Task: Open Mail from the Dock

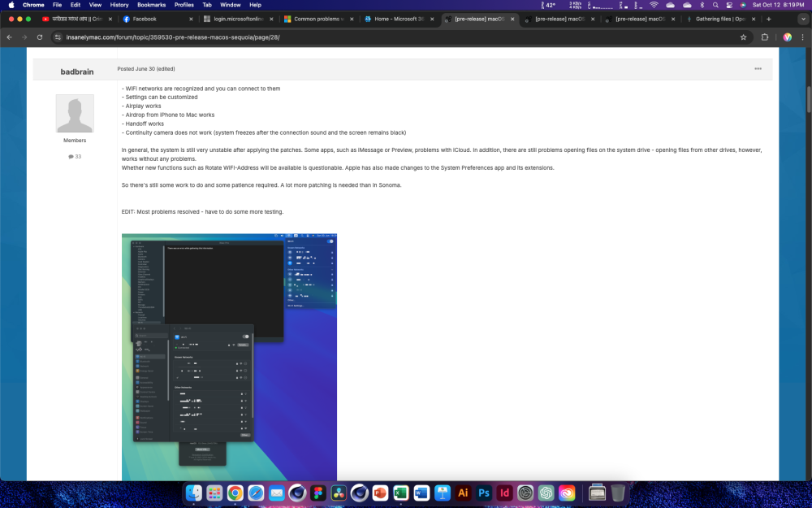Action: (277, 493)
